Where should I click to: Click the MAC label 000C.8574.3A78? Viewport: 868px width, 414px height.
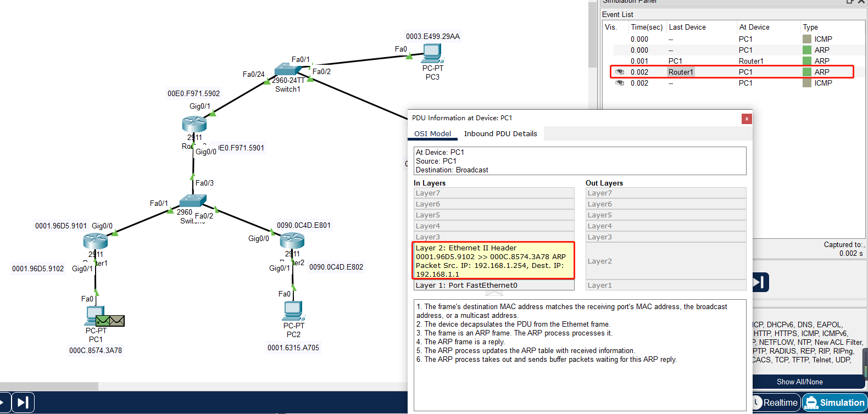[96, 350]
